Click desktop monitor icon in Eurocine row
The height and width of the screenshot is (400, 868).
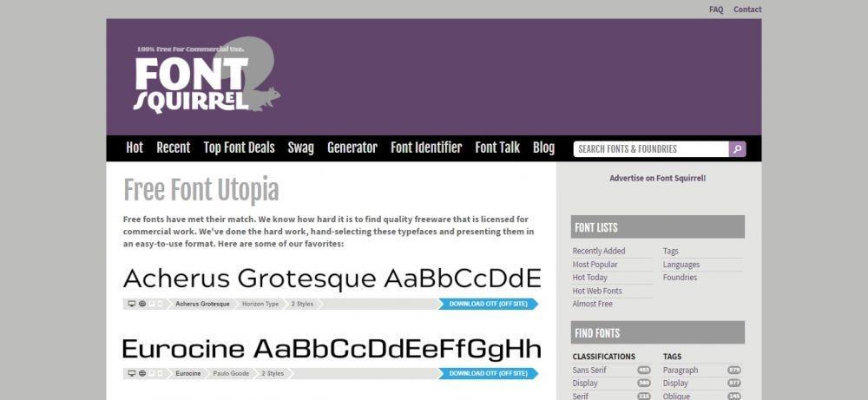point(132,373)
